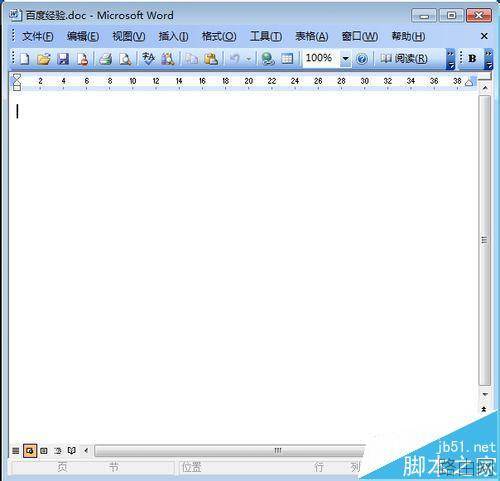Open the 帮助(H) menu

(x=408, y=36)
